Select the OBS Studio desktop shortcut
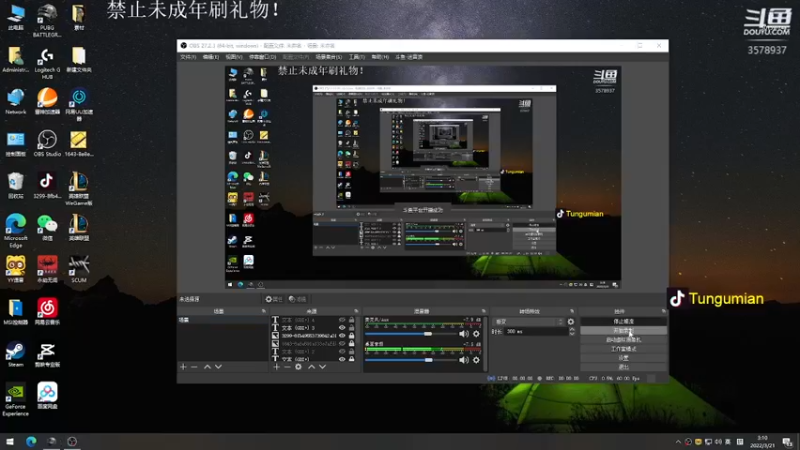The width and height of the screenshot is (800, 450). [47, 143]
